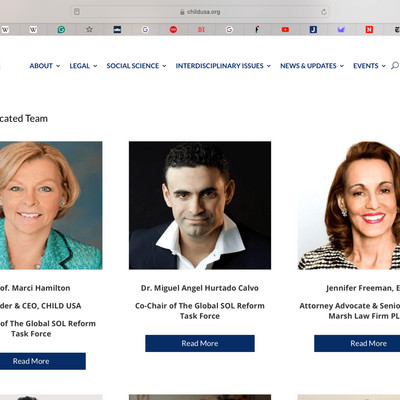Reload the page with the refresh icon
This screenshot has height=400, width=400.
pos(324,12)
